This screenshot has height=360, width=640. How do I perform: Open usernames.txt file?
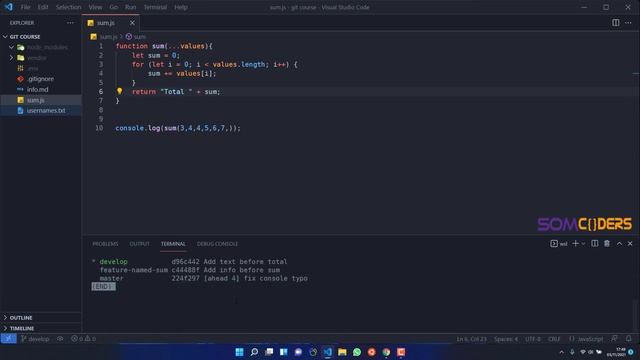tap(41, 111)
